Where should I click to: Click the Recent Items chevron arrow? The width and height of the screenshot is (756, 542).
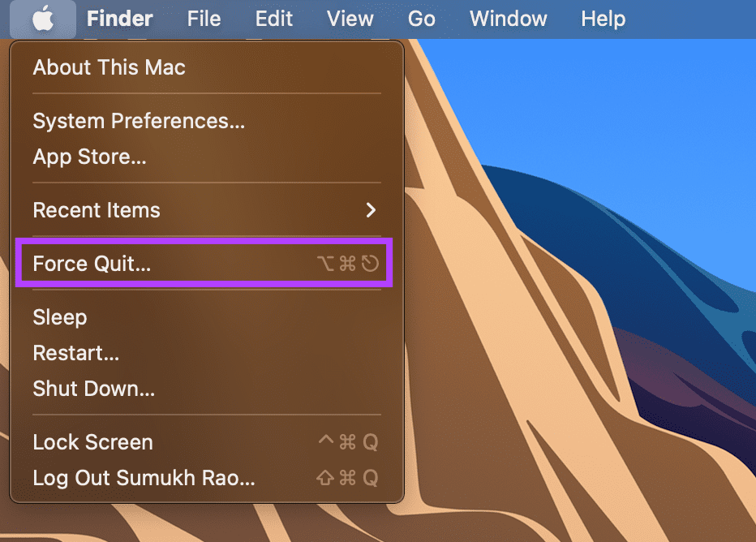[370, 210]
